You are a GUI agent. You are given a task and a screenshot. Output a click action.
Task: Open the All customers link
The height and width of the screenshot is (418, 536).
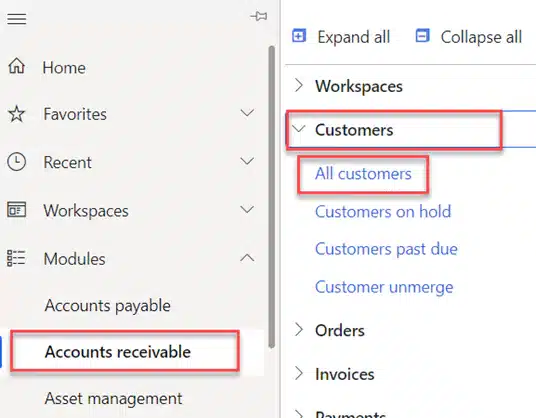pyautogui.click(x=363, y=174)
